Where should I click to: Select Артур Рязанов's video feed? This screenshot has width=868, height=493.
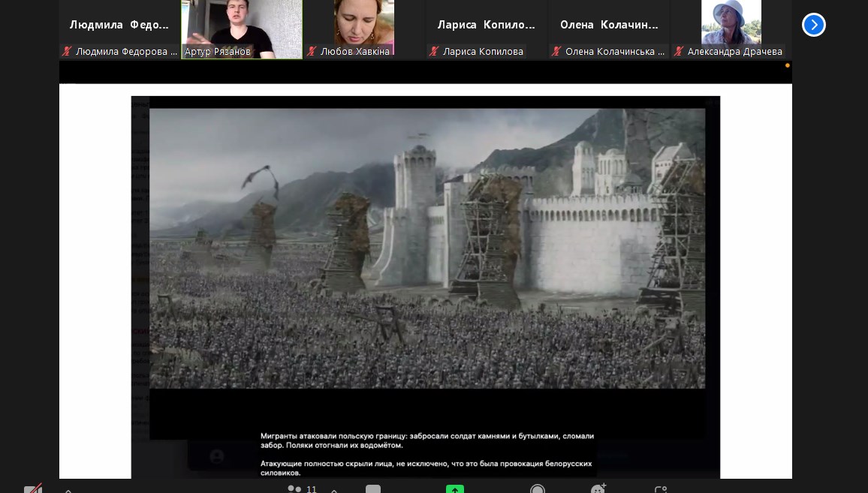242,29
